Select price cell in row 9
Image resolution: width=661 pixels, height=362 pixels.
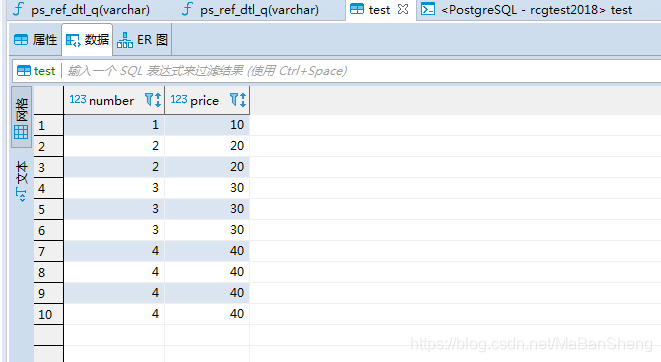pyautogui.click(x=207, y=293)
